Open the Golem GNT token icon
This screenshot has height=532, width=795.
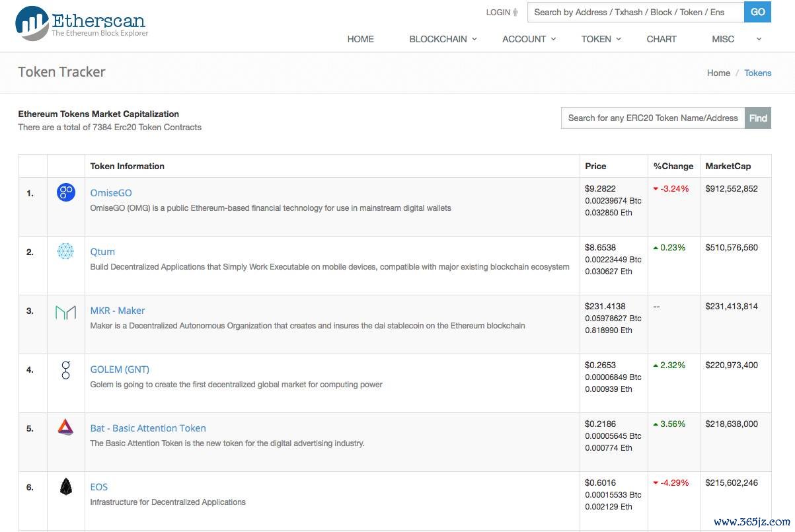tap(66, 369)
